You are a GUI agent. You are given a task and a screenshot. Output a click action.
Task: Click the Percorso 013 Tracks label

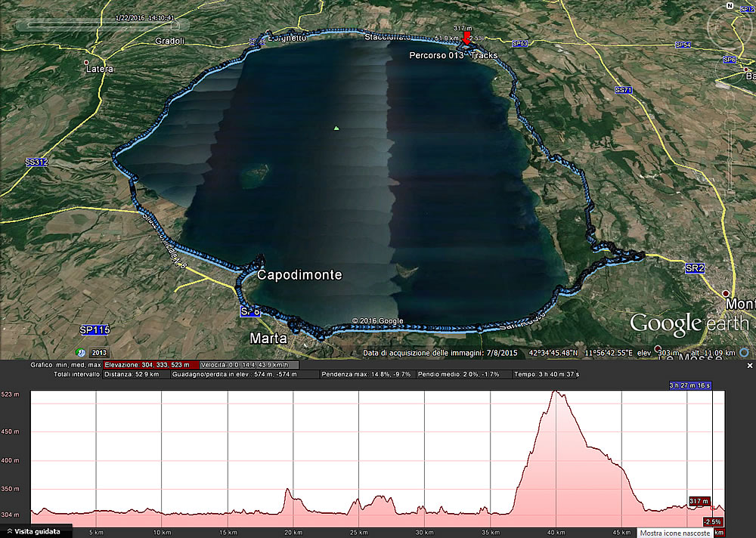pos(442,56)
